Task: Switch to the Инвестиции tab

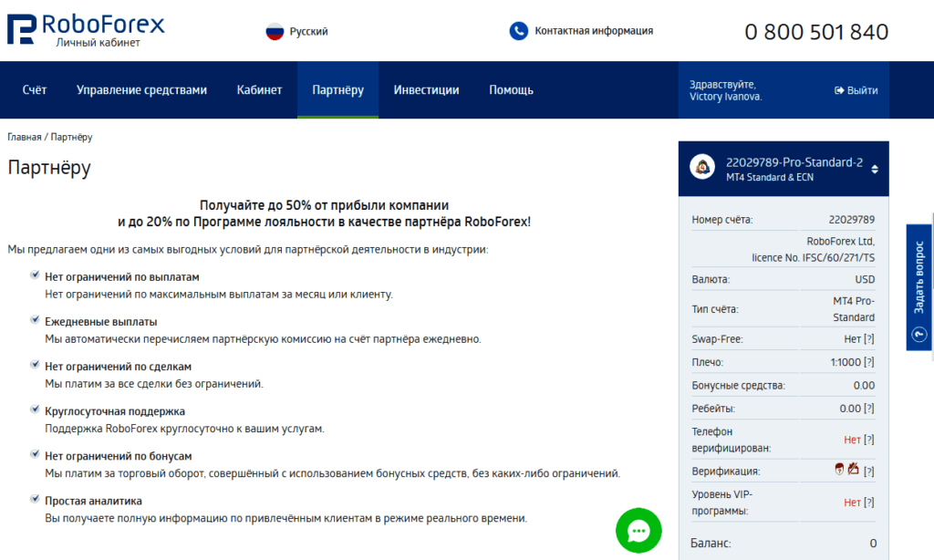Action: (x=426, y=89)
